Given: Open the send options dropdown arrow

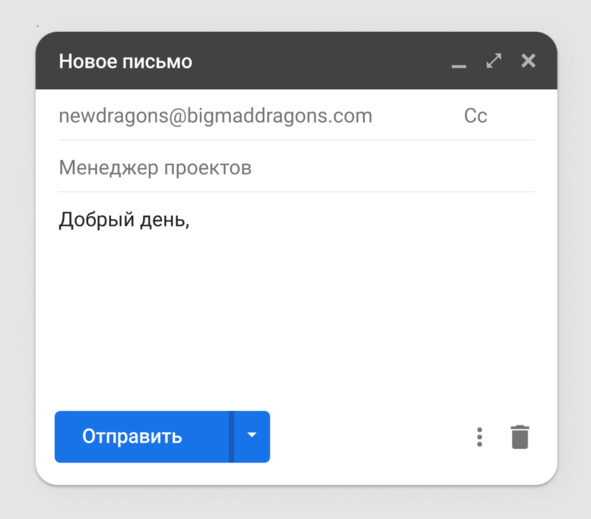Looking at the screenshot, I should point(252,436).
